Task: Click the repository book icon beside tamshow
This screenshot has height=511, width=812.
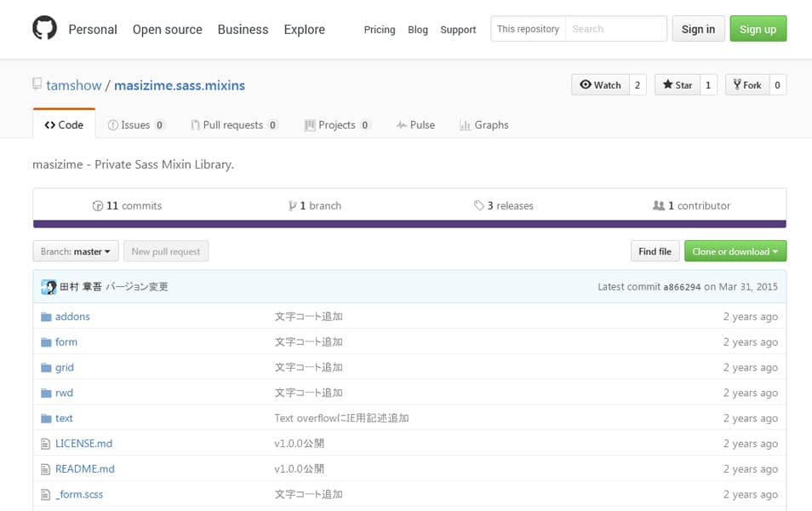Action: (37, 83)
